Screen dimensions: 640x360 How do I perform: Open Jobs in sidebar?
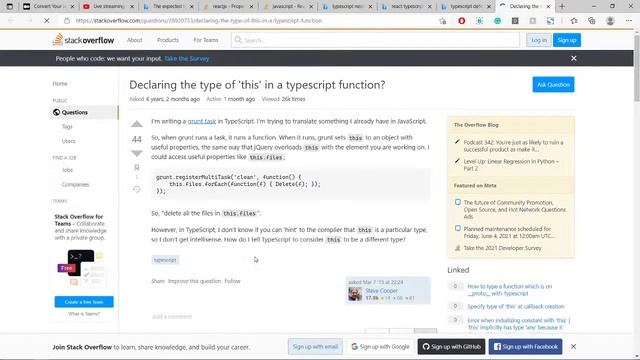(x=67, y=170)
